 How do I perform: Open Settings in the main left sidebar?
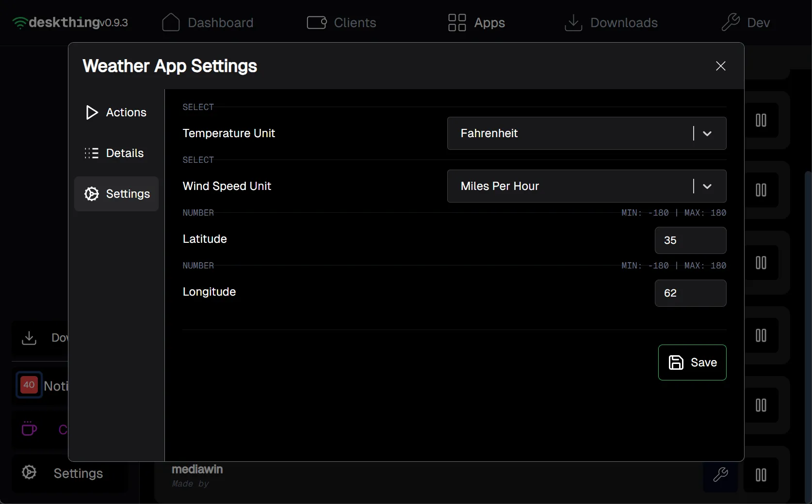tap(70, 473)
